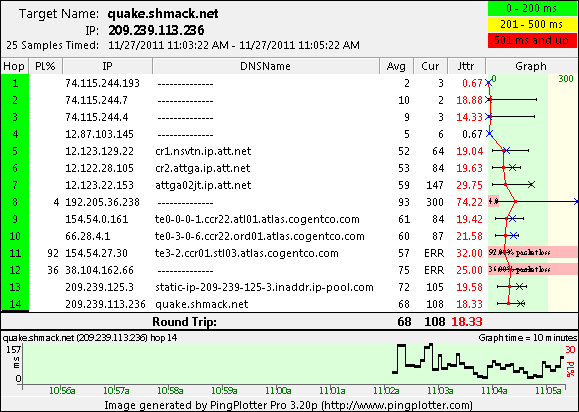Click IP address 154.54.0.161
Image resolution: width=579 pixels, height=412 pixels.
coord(96,219)
